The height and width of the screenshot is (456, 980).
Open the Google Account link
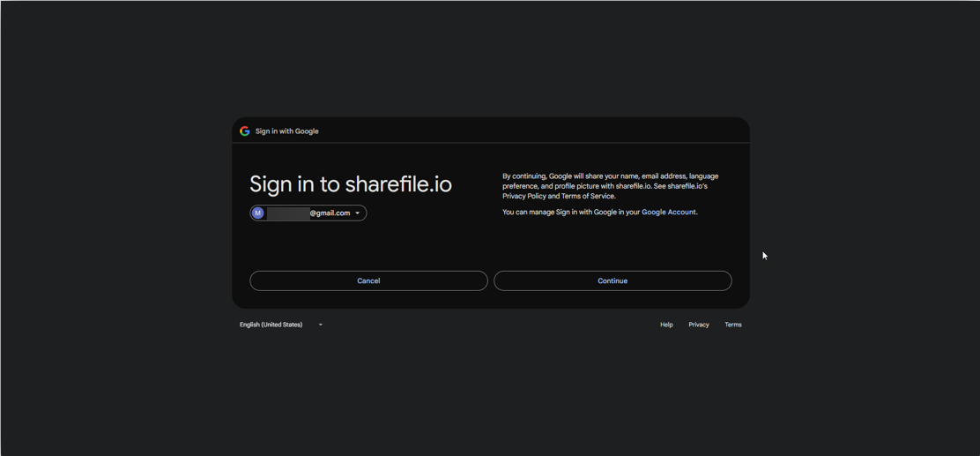coord(668,212)
